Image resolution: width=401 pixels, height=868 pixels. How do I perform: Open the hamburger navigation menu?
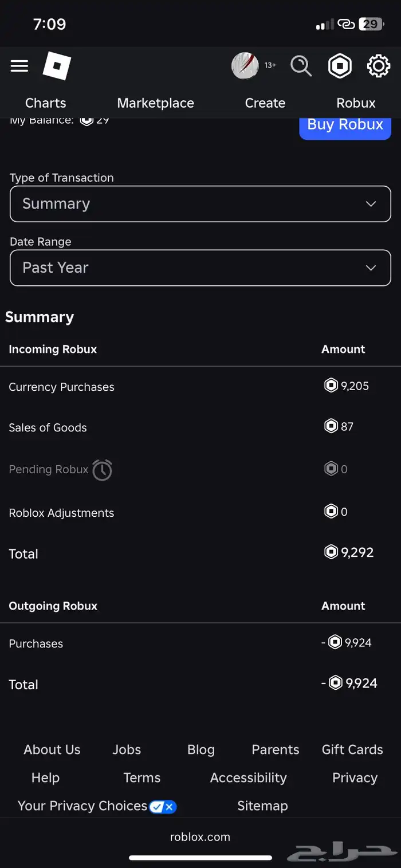pos(19,66)
